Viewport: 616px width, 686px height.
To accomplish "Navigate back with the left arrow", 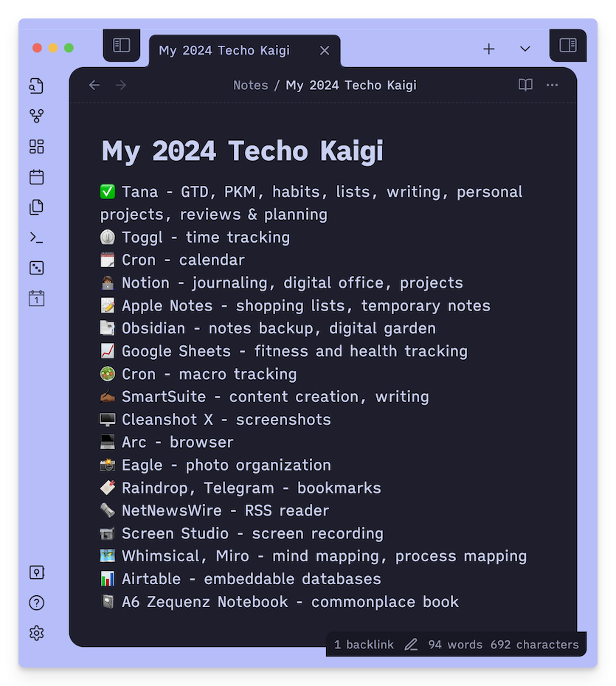I will [x=94, y=85].
